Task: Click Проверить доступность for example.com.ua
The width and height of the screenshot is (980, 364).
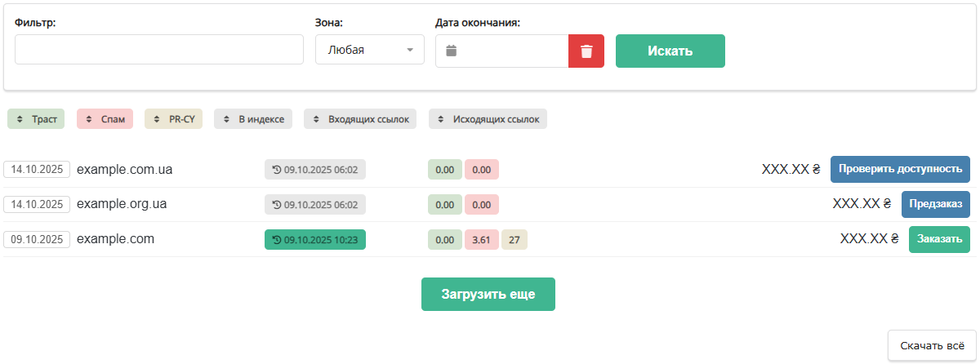Action: pos(900,170)
